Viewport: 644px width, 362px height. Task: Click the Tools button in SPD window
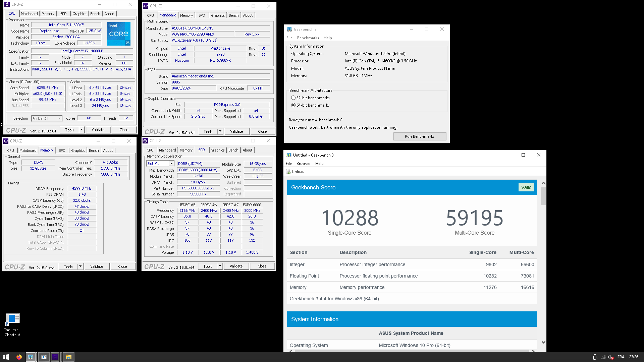coord(208,266)
